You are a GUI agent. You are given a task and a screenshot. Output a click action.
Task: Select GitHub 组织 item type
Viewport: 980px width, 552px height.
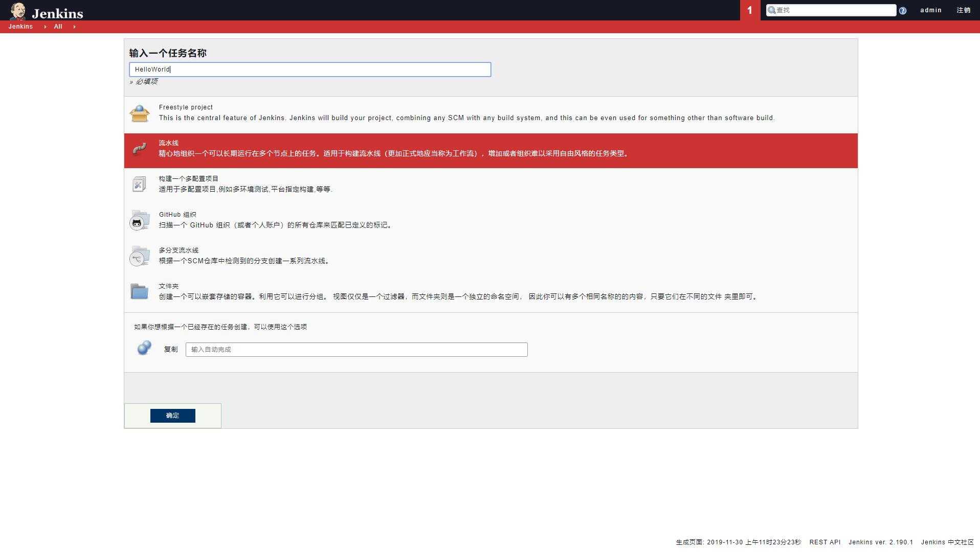[x=491, y=222]
